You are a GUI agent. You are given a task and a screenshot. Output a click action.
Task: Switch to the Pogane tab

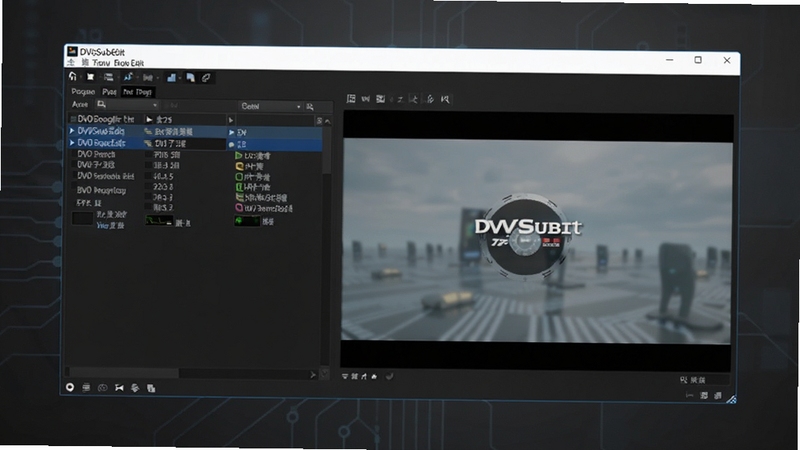pyautogui.click(x=83, y=91)
